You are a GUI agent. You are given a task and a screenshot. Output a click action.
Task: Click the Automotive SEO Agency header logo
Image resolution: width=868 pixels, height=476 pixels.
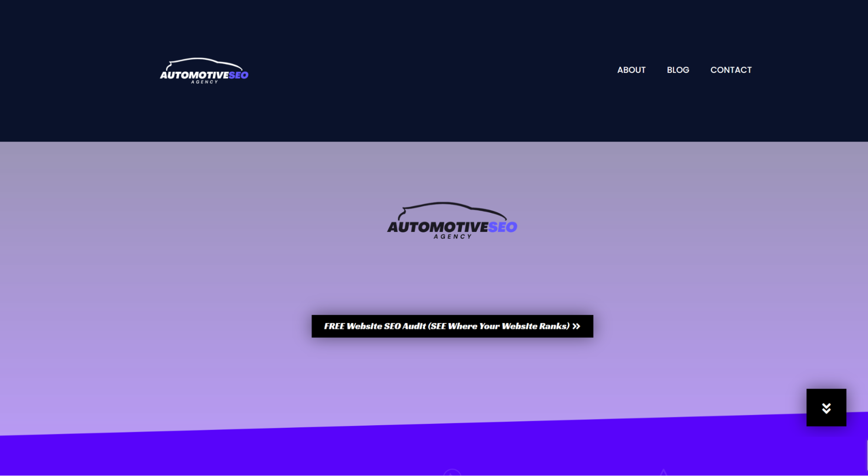pyautogui.click(x=204, y=71)
